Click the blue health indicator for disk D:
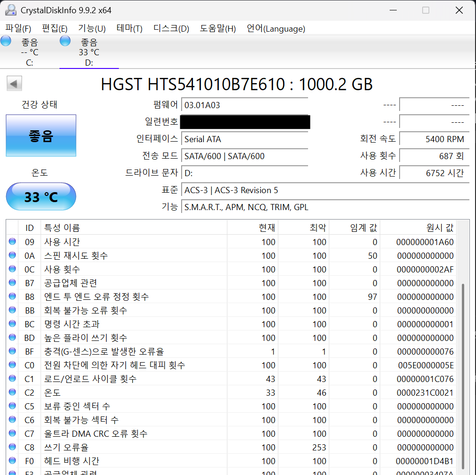This screenshot has height=475, width=476. pos(65,41)
